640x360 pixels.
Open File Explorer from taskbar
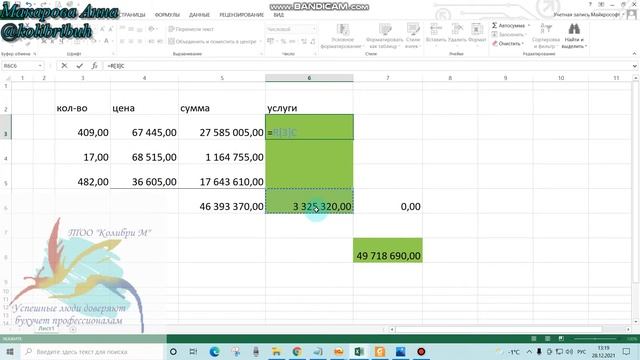coord(276,351)
